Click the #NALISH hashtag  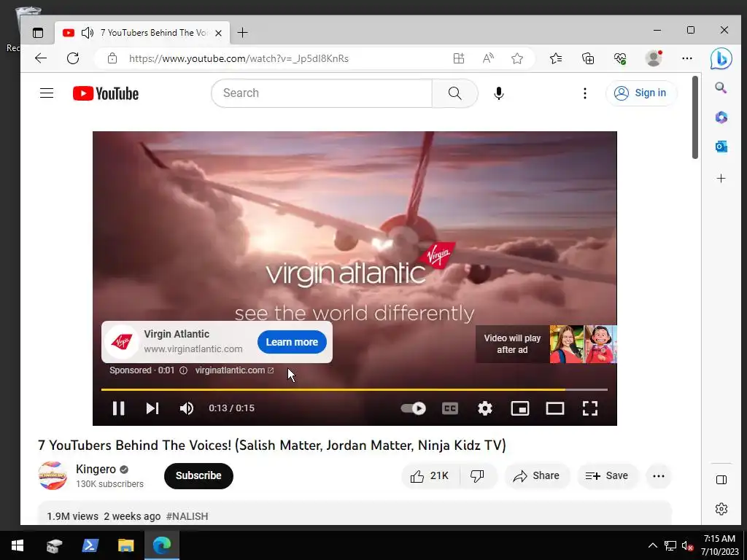187,516
